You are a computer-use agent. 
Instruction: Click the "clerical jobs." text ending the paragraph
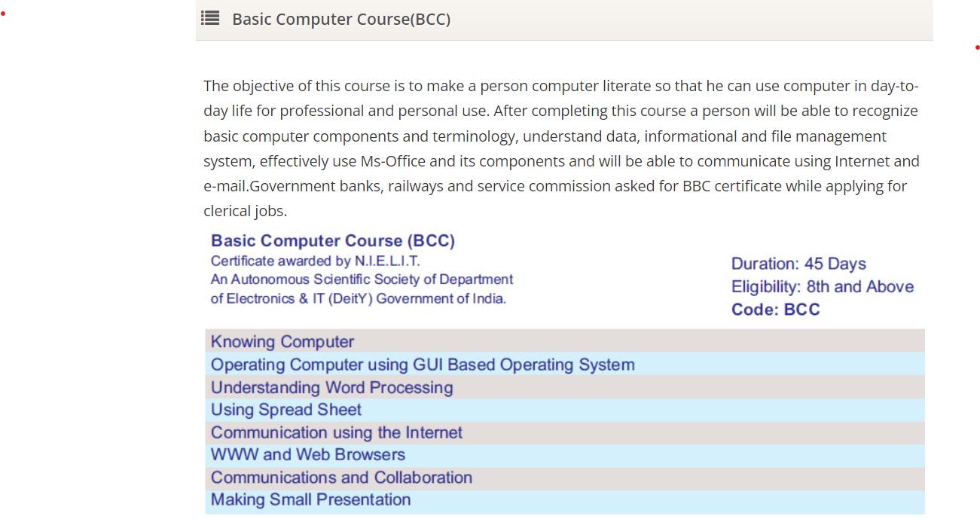coord(245,211)
